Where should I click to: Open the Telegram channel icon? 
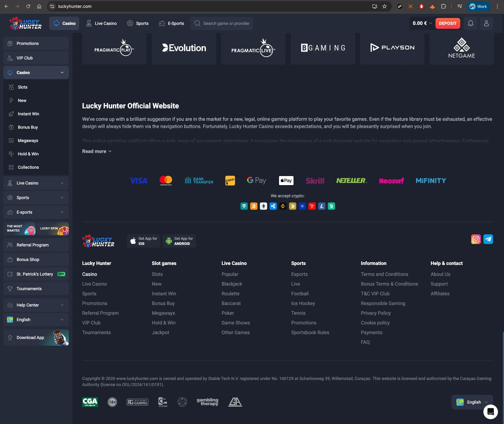[488, 239]
